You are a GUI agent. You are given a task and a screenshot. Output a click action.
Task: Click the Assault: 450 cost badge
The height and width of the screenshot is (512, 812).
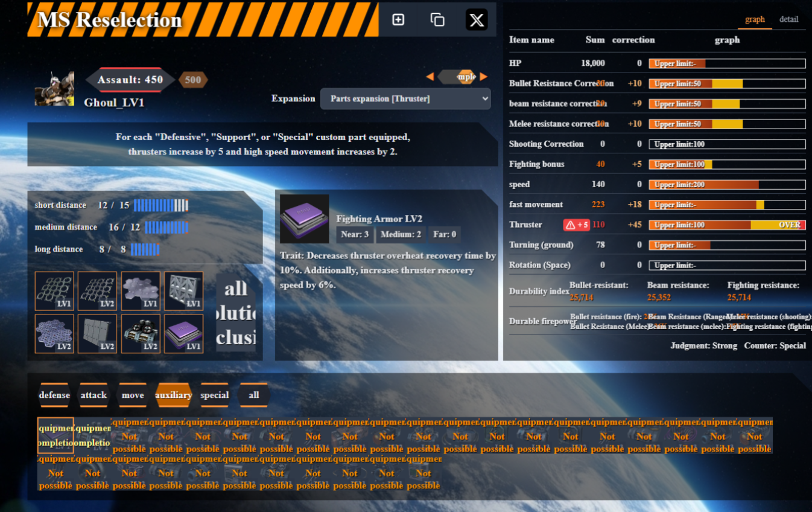click(130, 80)
